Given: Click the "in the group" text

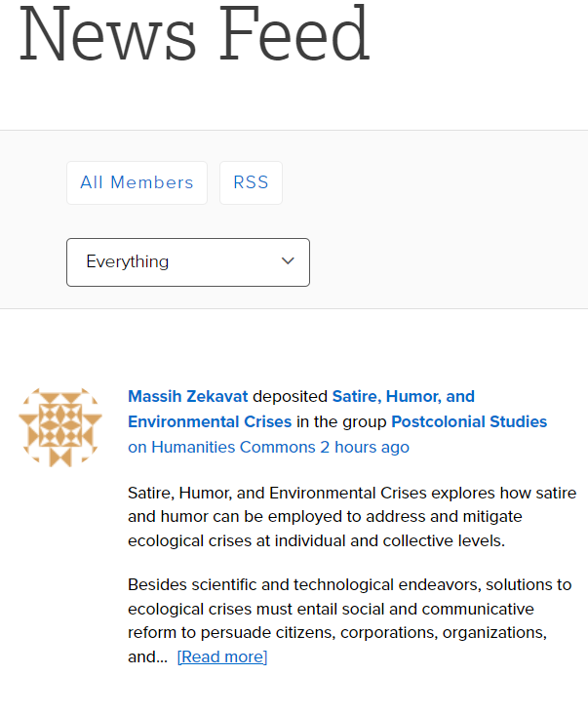Looking at the screenshot, I should (x=341, y=421).
